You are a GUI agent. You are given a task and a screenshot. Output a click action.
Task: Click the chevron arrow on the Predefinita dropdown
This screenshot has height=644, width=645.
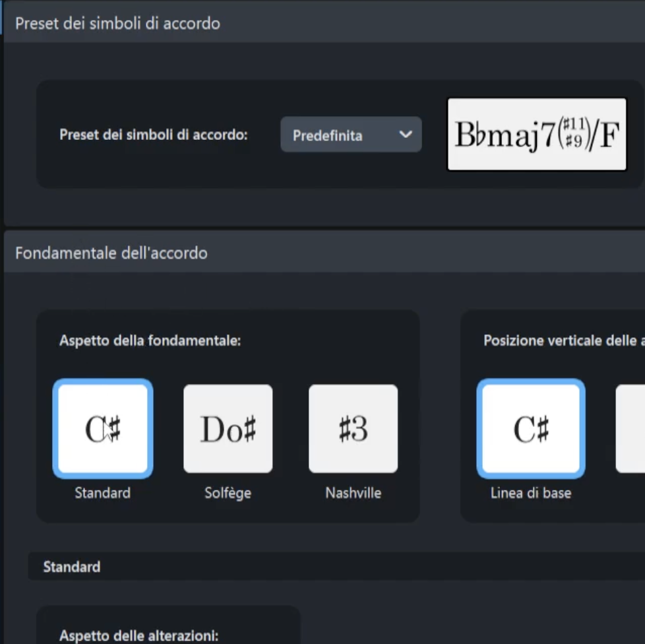pyautogui.click(x=406, y=135)
